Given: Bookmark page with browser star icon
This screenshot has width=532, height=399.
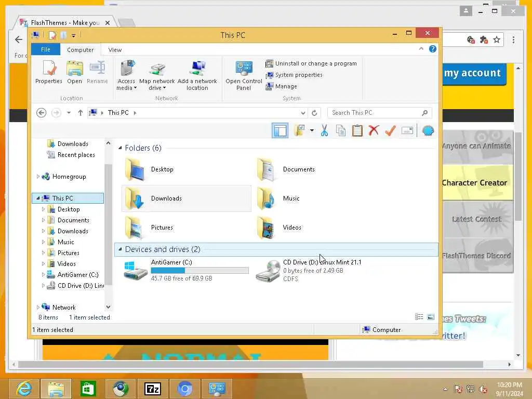Looking at the screenshot, I should tap(497, 39).
